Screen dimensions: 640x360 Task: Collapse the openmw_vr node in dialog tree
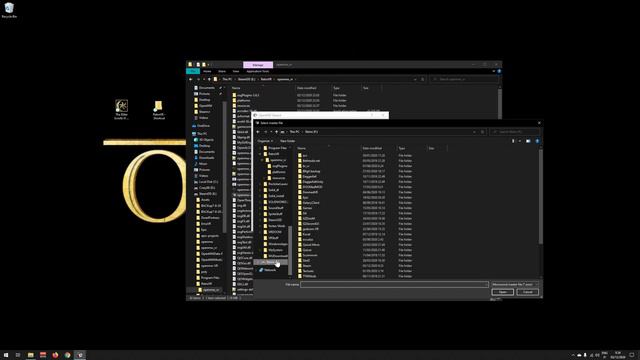[x=262, y=160]
